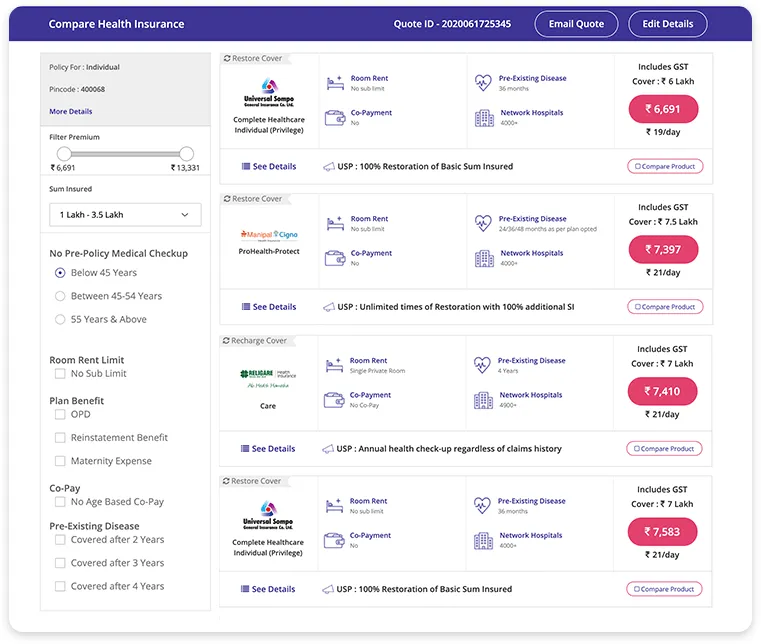761x644 pixels.
Task: Select Between 45-54 Years age option
Action: [60, 296]
